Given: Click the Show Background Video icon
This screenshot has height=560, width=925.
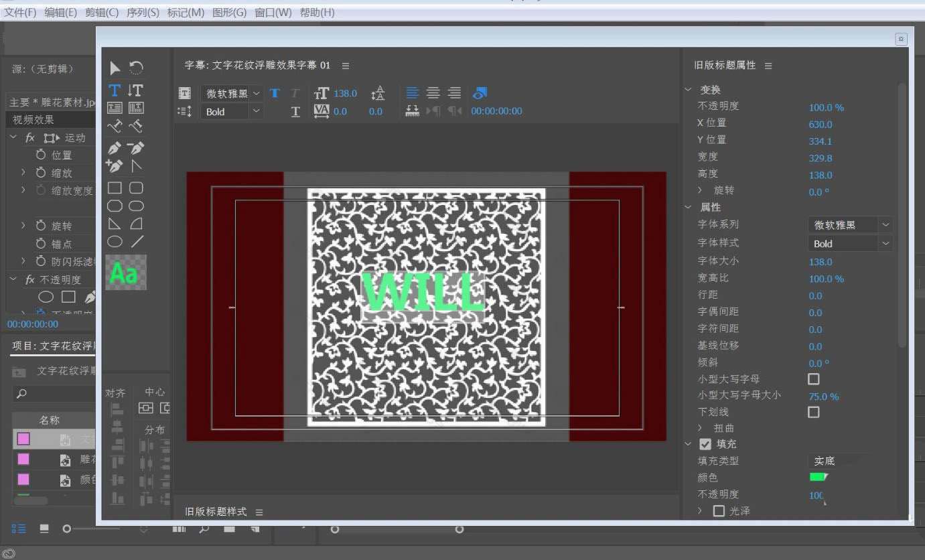Looking at the screenshot, I should click(x=480, y=93).
